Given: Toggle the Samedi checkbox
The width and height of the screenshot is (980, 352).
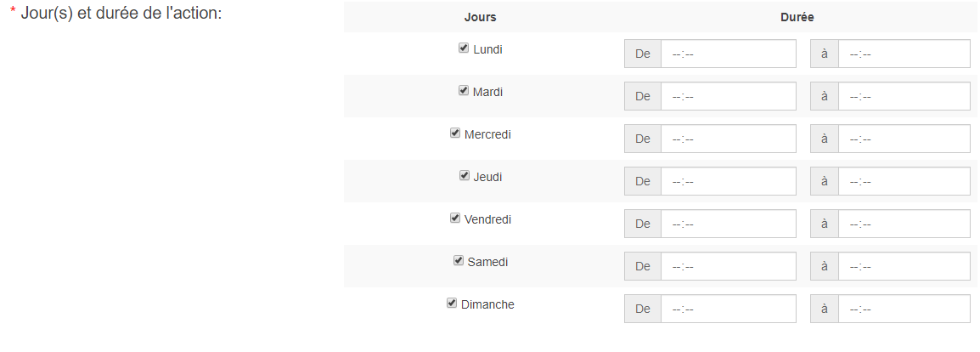Looking at the screenshot, I should pyautogui.click(x=458, y=261).
